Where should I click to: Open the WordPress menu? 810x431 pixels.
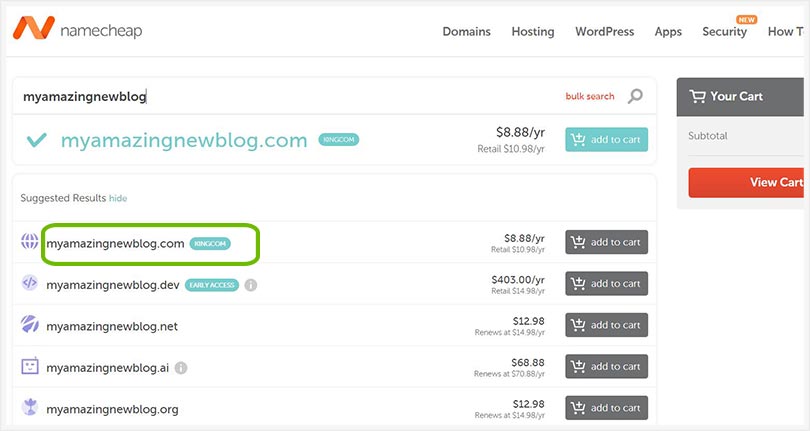604,32
